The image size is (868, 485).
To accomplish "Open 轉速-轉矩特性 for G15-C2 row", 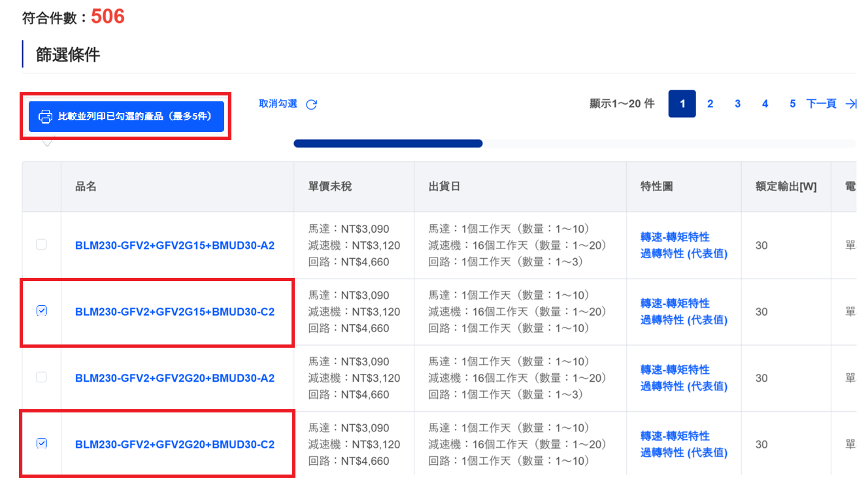I will click(x=675, y=303).
